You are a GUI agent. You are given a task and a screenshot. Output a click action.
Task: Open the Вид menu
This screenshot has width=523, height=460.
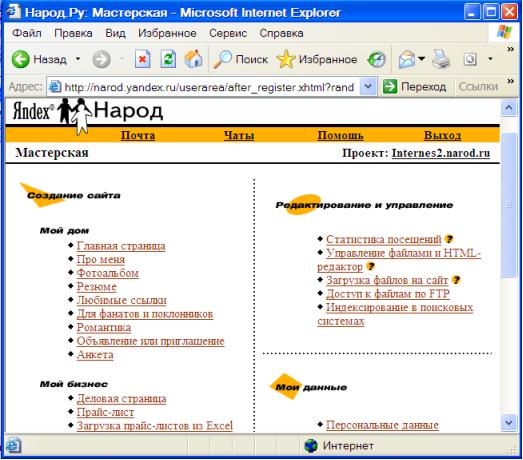click(x=115, y=33)
